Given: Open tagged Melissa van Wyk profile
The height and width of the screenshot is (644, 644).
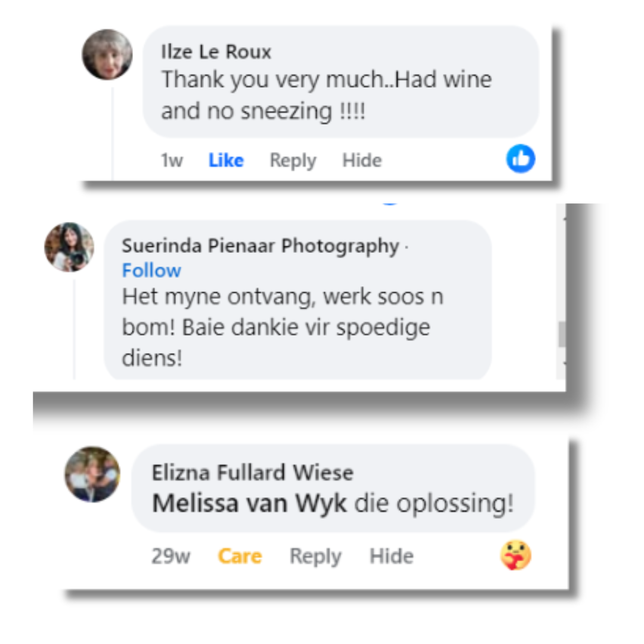Looking at the screenshot, I should [250, 503].
